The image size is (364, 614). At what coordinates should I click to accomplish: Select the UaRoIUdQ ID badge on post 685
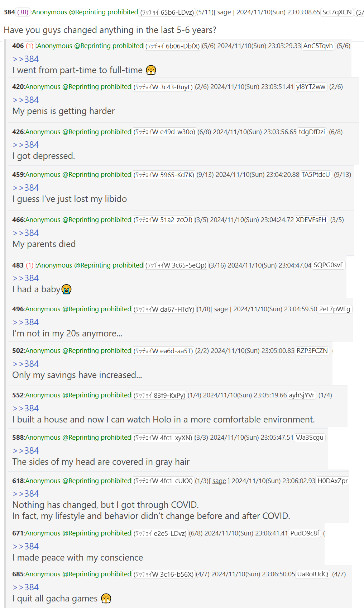pyautogui.click(x=312, y=574)
